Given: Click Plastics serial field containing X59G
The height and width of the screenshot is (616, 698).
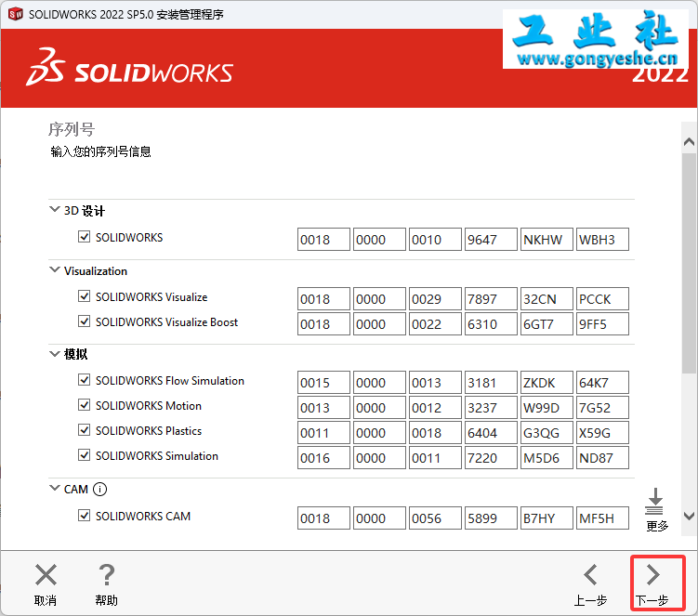Looking at the screenshot, I should [602, 433].
